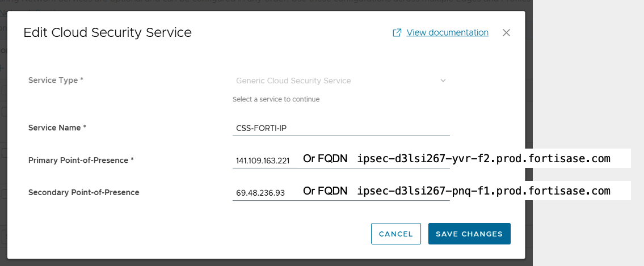This screenshot has height=266, width=644.
Task: Open the Generic Cloud Security Service combo box
Action: click(341, 81)
